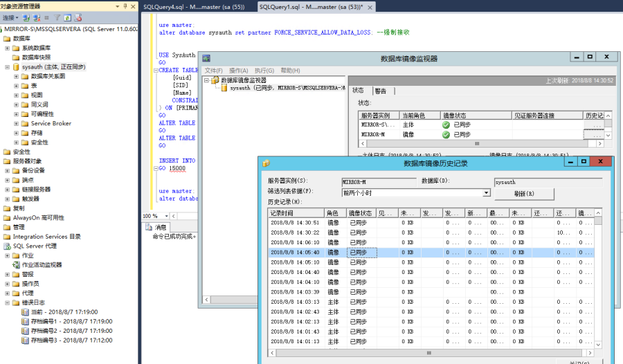
Task: Click the 当前 error log icon
Action: [x=25, y=312]
